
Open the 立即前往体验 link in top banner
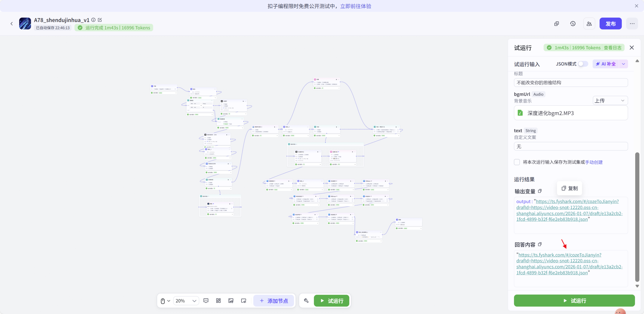(x=355, y=6)
